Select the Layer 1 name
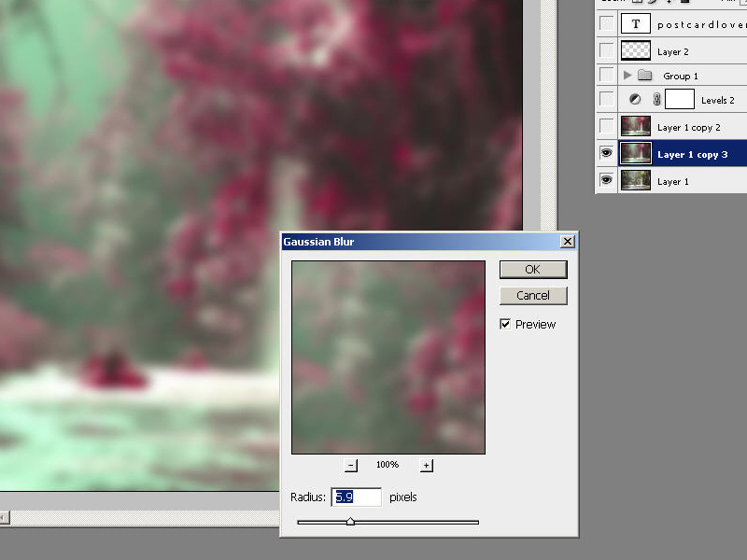This screenshot has height=560, width=747. coord(672,181)
